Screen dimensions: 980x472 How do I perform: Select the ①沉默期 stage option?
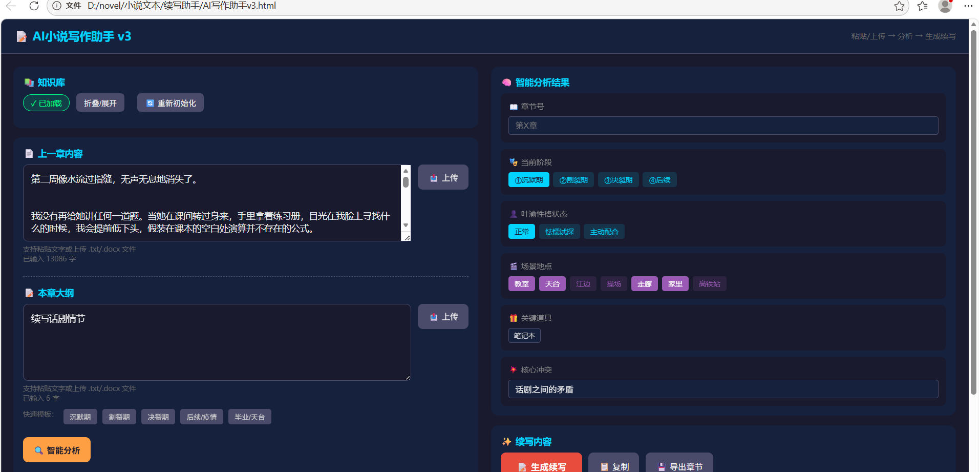[x=528, y=180]
